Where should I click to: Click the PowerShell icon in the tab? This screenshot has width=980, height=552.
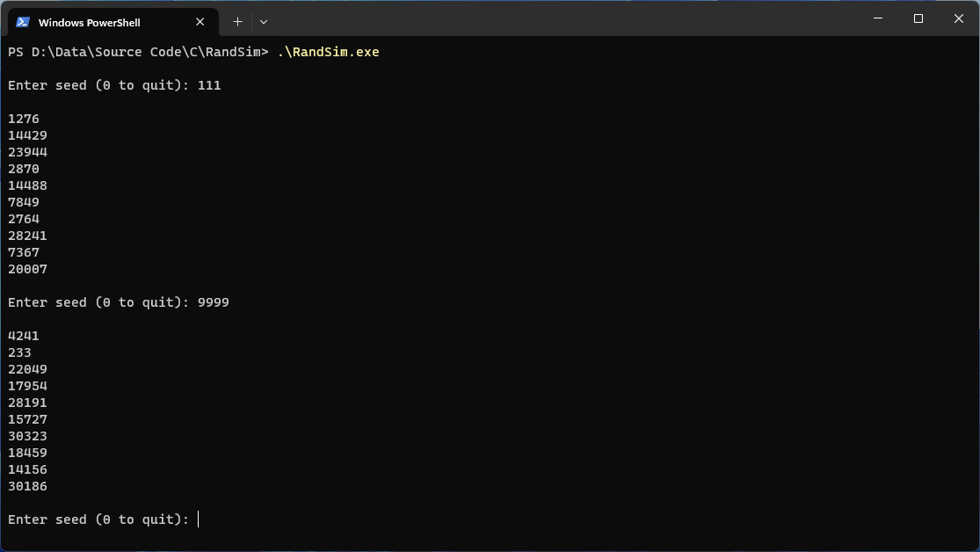pos(23,22)
